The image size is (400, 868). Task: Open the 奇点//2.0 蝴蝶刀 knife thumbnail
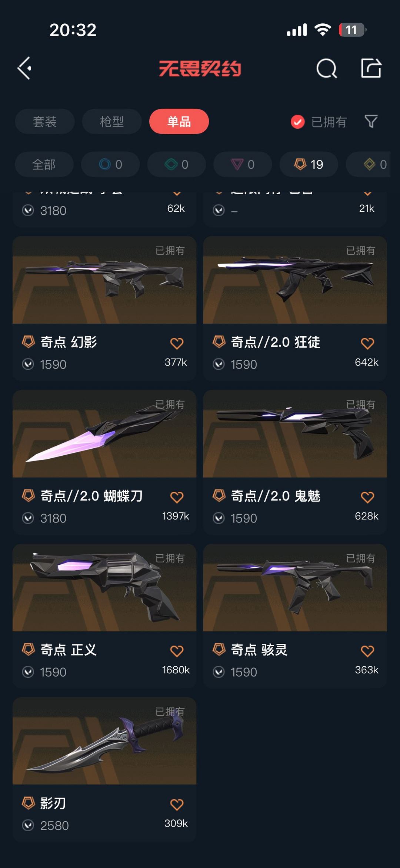tap(104, 433)
